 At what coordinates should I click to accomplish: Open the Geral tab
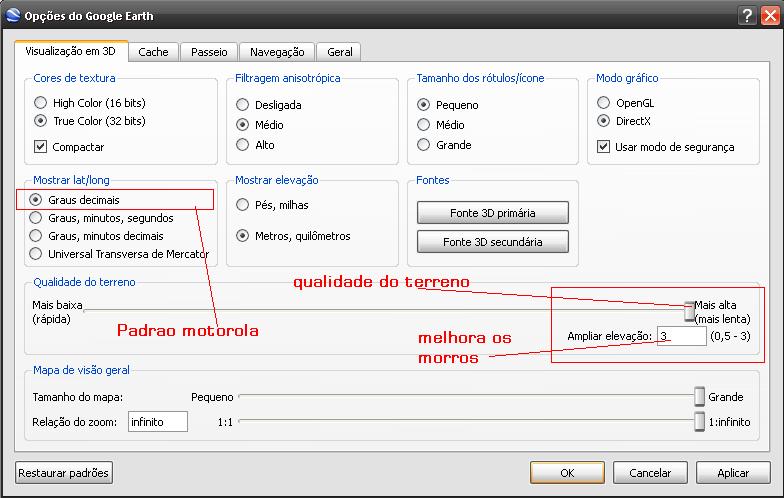coord(340,52)
